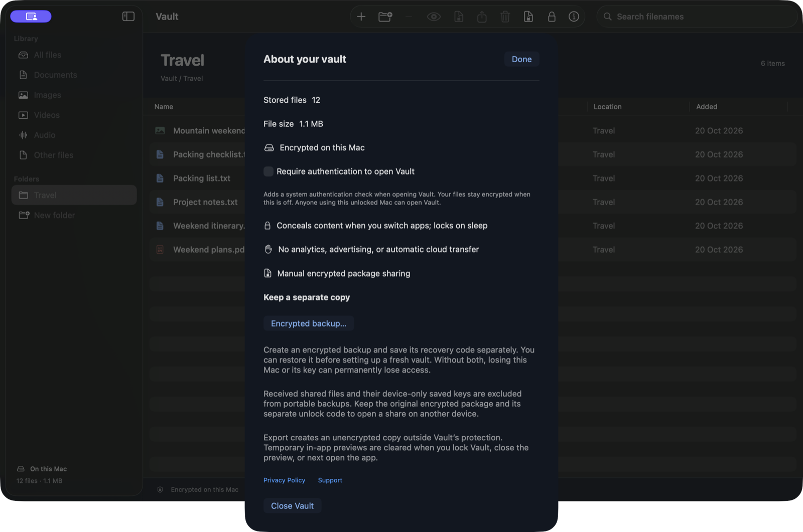Open Audio category in sidebar
This screenshot has height=532, width=803.
(x=74, y=135)
